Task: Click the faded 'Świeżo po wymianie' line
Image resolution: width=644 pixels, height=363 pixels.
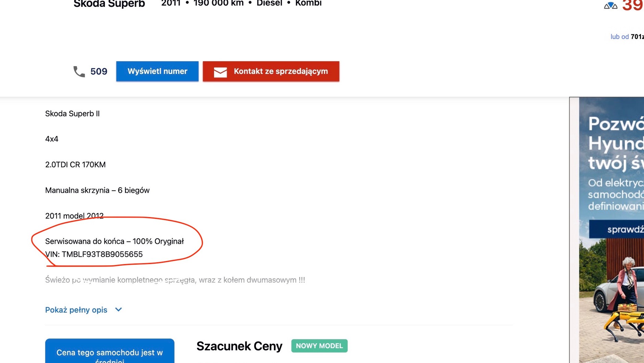Action: click(175, 280)
